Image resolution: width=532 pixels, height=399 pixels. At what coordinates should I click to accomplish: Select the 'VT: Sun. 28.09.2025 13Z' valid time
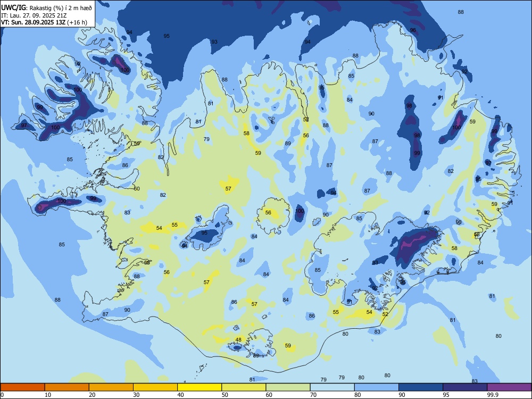coord(33,22)
